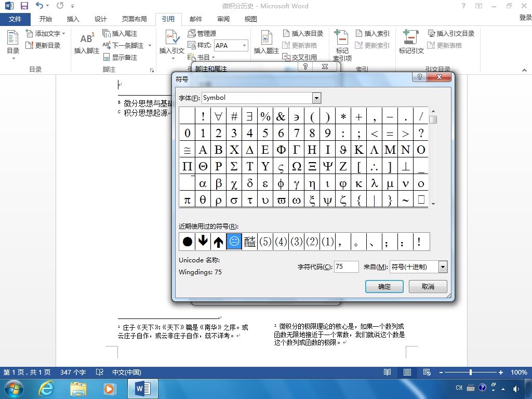Screen dimensions: 532x399
Task: Click Mark Index Entry (标记索引项)
Action: coord(342,46)
